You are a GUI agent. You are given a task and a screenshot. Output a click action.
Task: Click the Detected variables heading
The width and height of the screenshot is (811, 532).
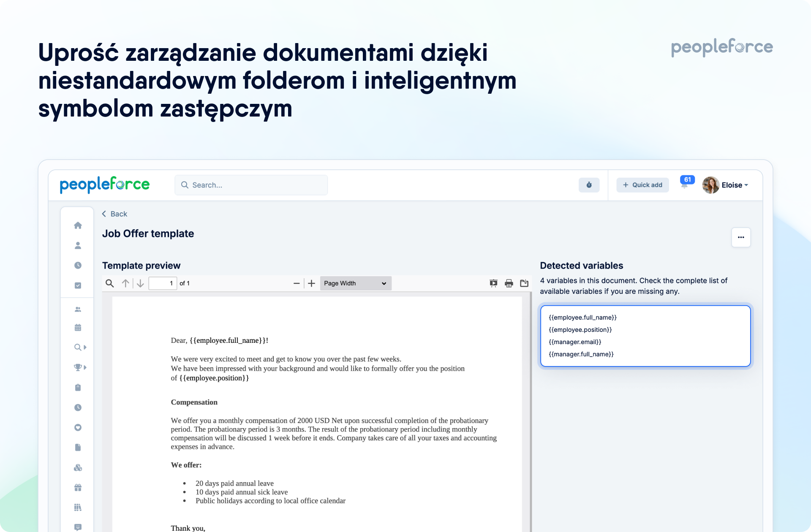tap(581, 266)
